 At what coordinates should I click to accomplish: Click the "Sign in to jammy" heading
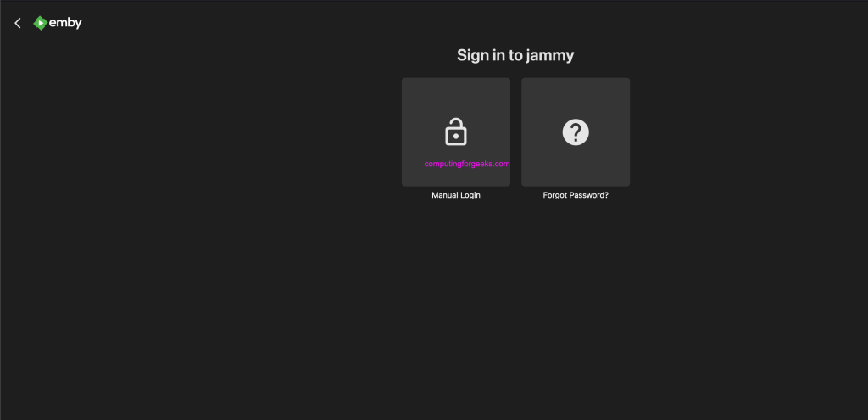tap(515, 55)
